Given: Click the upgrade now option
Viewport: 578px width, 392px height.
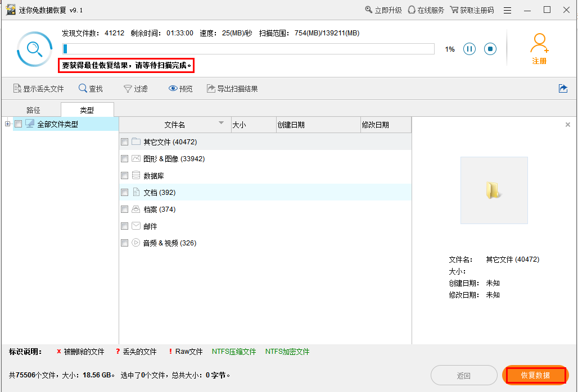Looking at the screenshot, I should pos(383,10).
